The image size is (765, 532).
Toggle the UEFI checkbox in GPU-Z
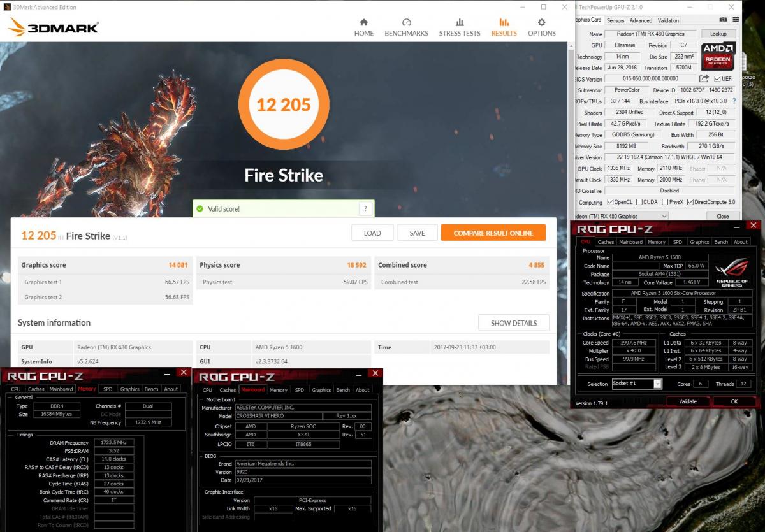click(718, 79)
